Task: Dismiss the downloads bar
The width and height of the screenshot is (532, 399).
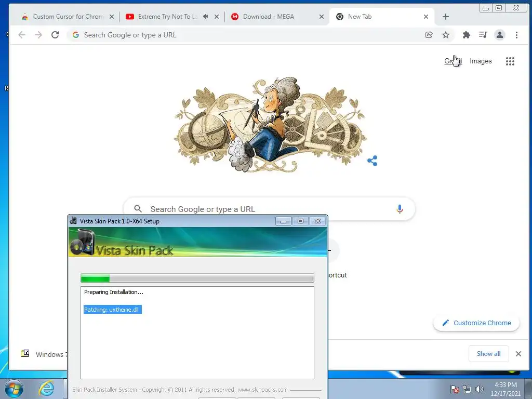Action: coord(518,354)
